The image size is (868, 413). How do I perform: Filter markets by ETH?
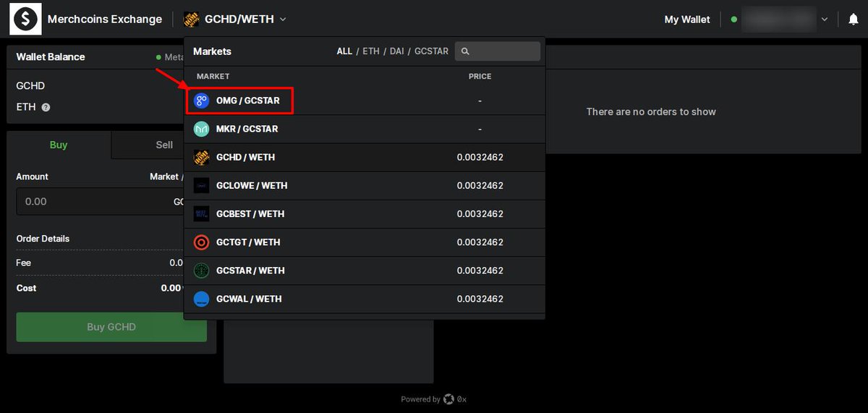coord(371,51)
